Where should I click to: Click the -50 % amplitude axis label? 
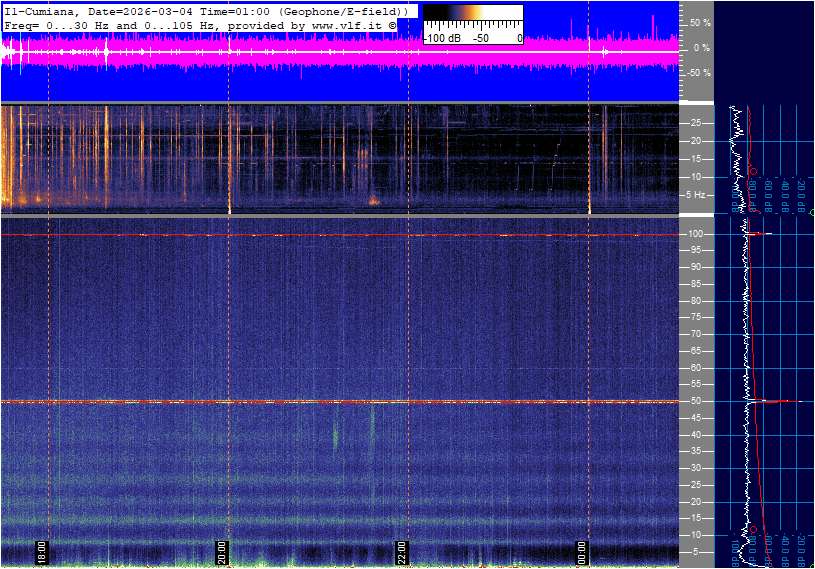coord(698,73)
